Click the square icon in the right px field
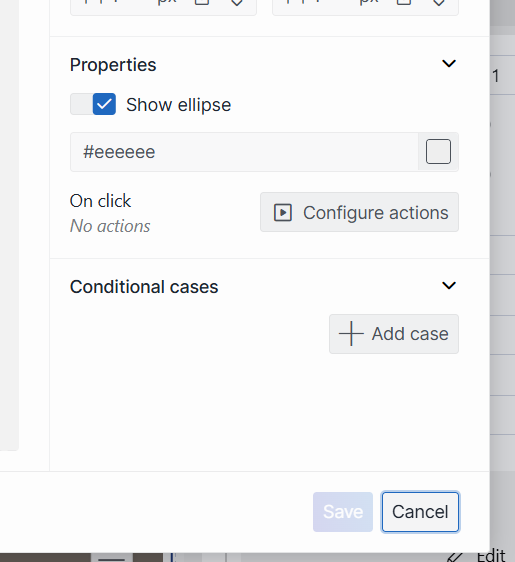The width and height of the screenshot is (515, 562). click(404, 2)
